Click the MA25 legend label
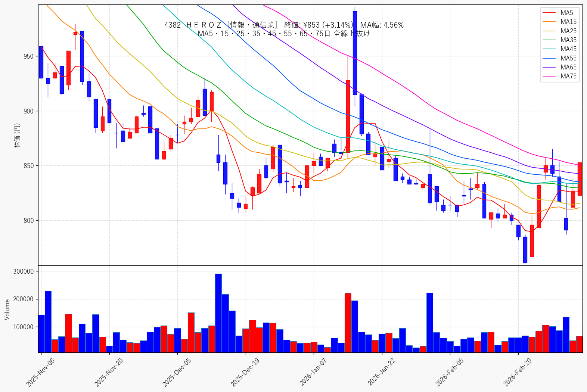Viewport: 587px width, 392px height. [x=568, y=31]
